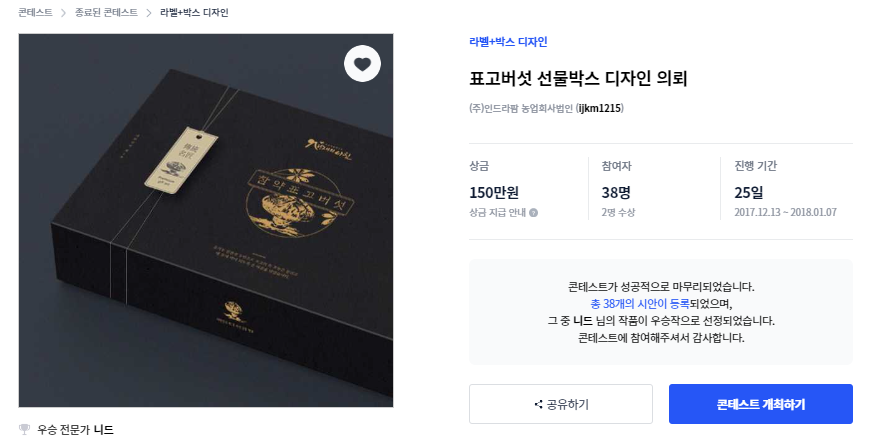Go to 종료된 콘테스트 breadcrumb
This screenshot has height=448, width=880.
click(106, 12)
